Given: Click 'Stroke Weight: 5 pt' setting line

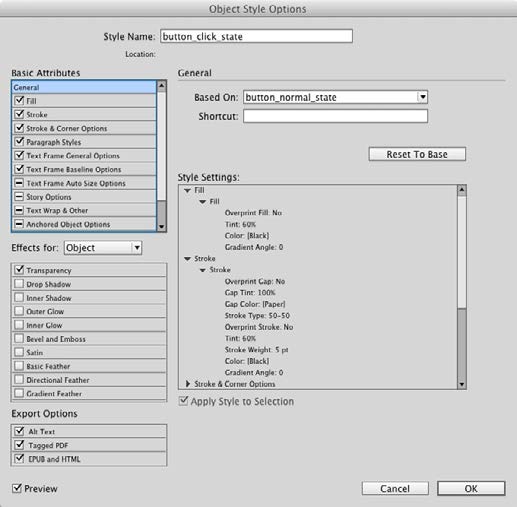Looking at the screenshot, I should coord(256,350).
